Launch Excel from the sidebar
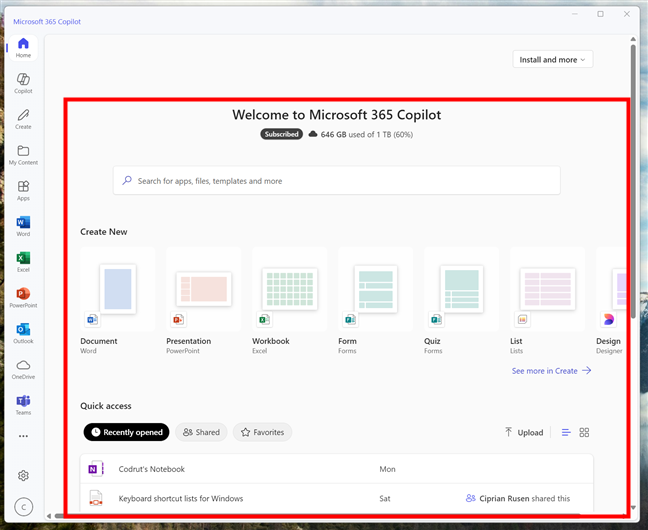Viewport: 648px width, 530px height. coord(23,262)
